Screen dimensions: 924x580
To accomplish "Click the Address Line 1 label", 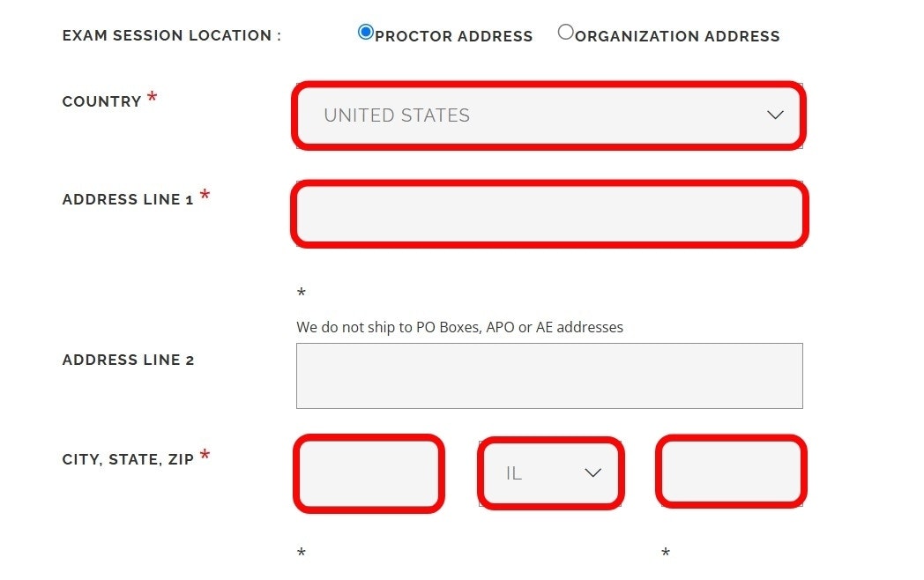I will [x=128, y=200].
